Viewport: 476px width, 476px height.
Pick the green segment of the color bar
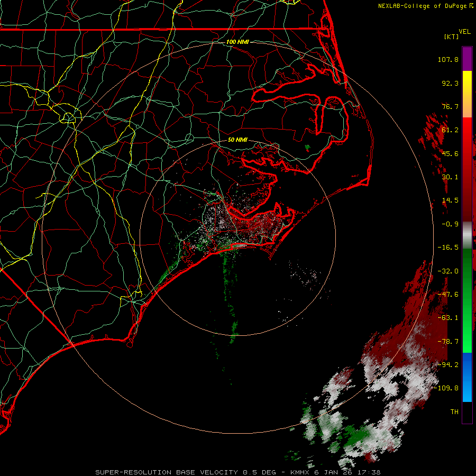pos(467,300)
